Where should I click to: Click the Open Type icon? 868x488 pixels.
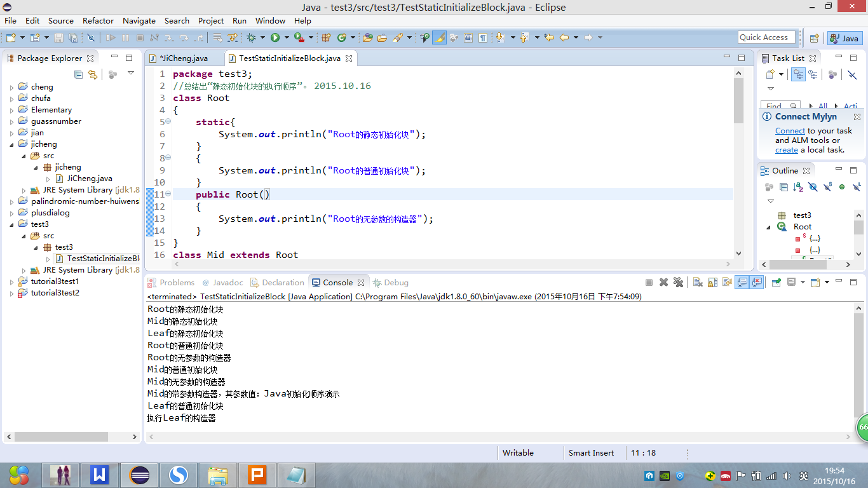367,37
